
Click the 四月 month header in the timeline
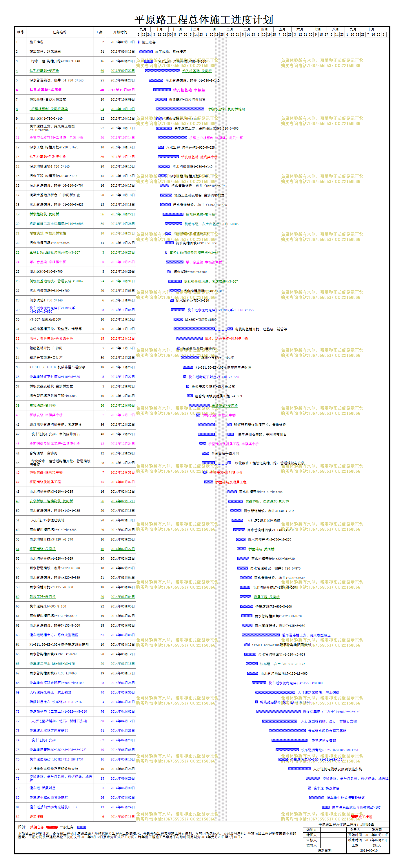pyautogui.click(x=265, y=29)
